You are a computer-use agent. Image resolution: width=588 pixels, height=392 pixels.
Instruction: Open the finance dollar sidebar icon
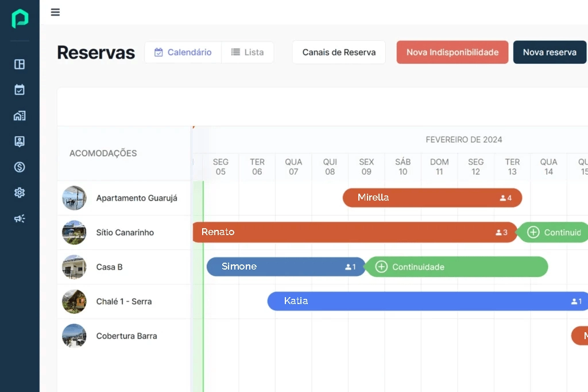(20, 167)
